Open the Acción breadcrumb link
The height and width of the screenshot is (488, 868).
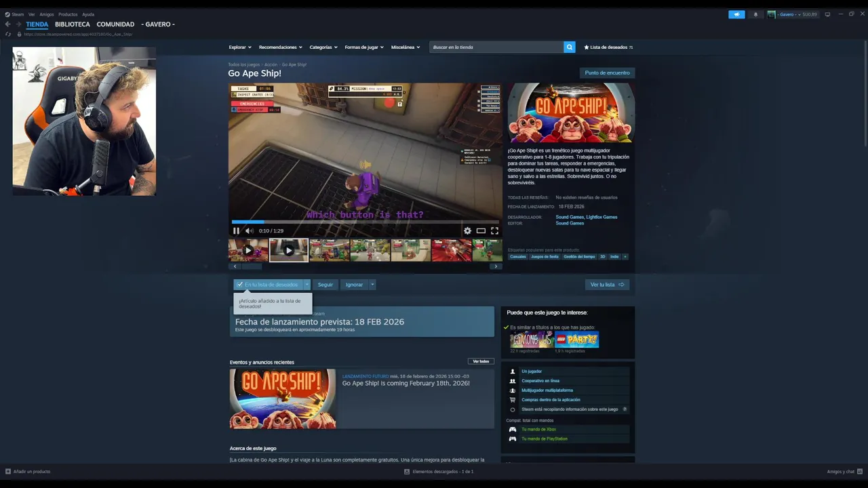tap(271, 64)
